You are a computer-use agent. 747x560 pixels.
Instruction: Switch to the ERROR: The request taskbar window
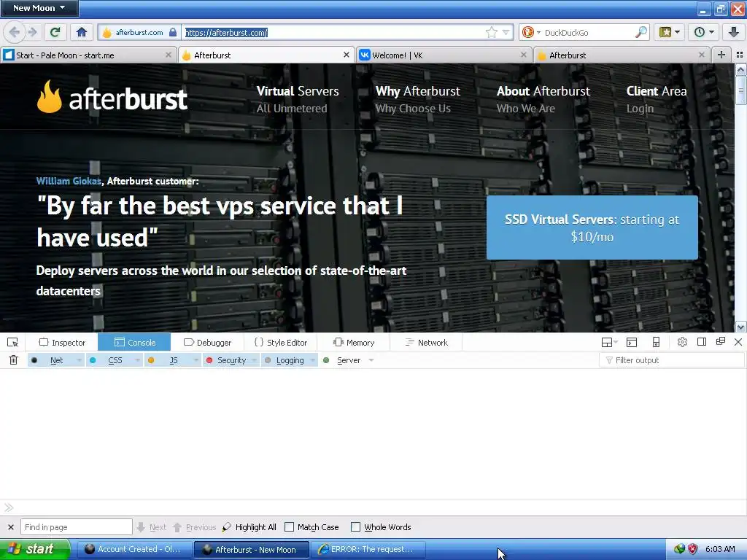(368, 549)
